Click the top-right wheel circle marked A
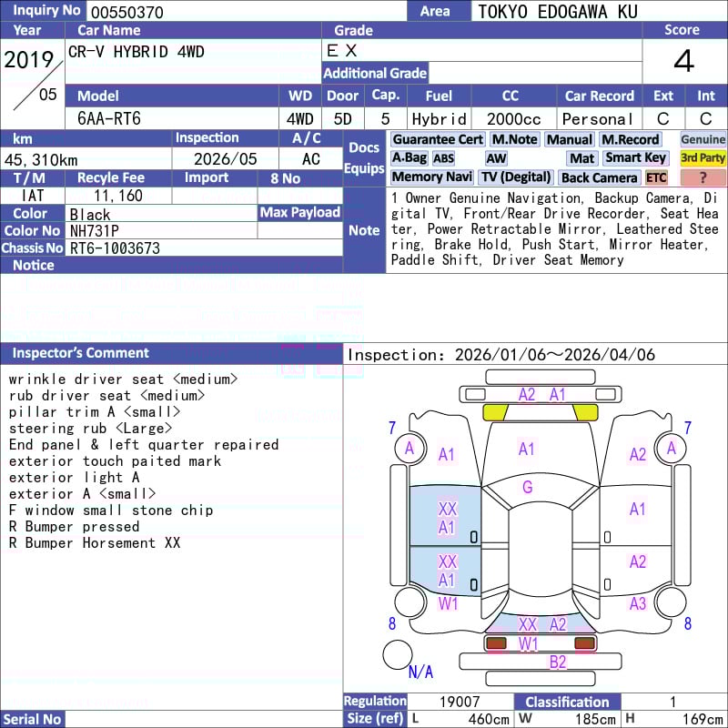The image size is (728, 728). pos(672,448)
